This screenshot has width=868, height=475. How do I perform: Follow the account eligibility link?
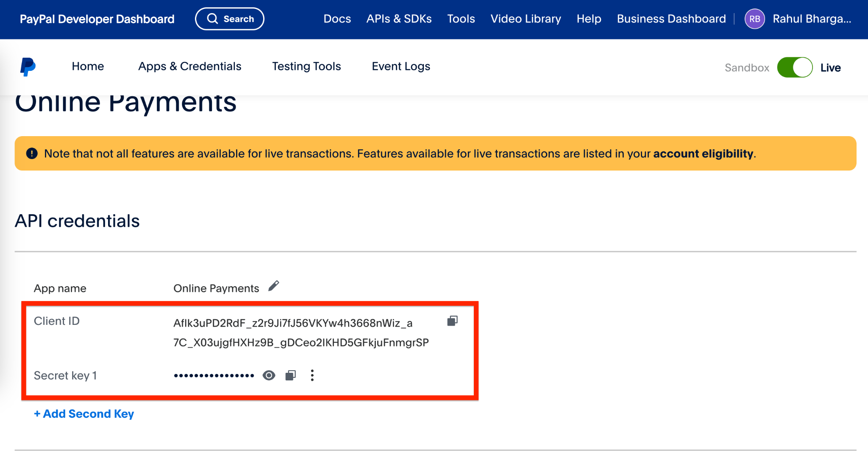(x=703, y=154)
